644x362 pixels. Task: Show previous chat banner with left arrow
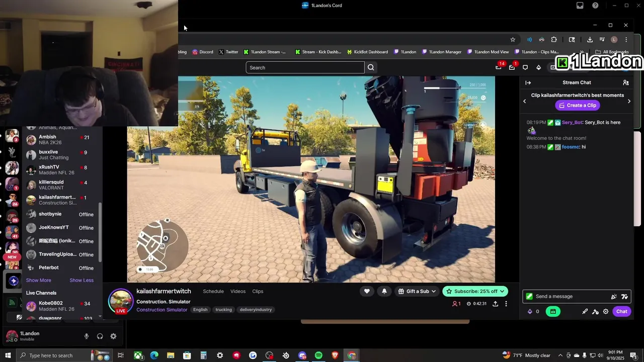(x=525, y=101)
